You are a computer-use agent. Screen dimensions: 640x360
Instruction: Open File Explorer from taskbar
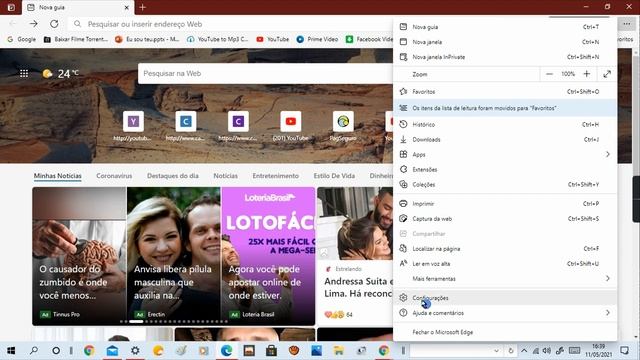338,351
